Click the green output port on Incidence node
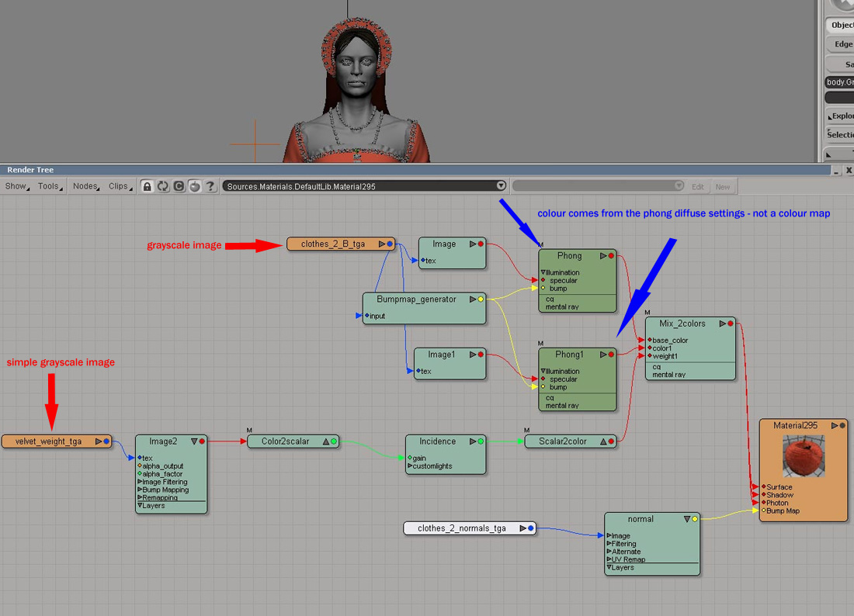The height and width of the screenshot is (616, 854). point(481,441)
